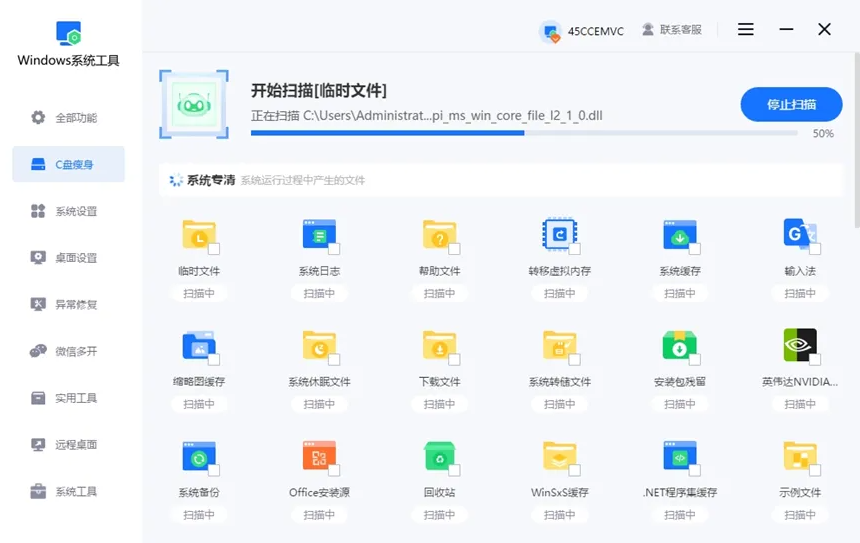860x543 pixels.
Task: Open the 全部功能 sidebar section
Action: 69,117
